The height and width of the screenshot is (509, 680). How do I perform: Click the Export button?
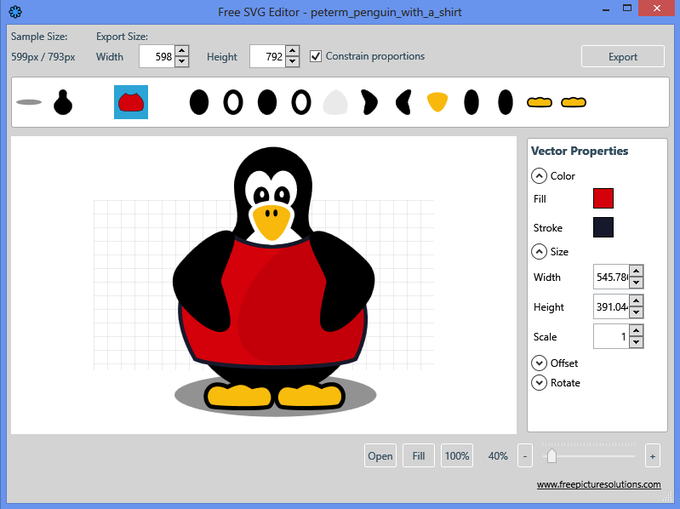tap(622, 57)
